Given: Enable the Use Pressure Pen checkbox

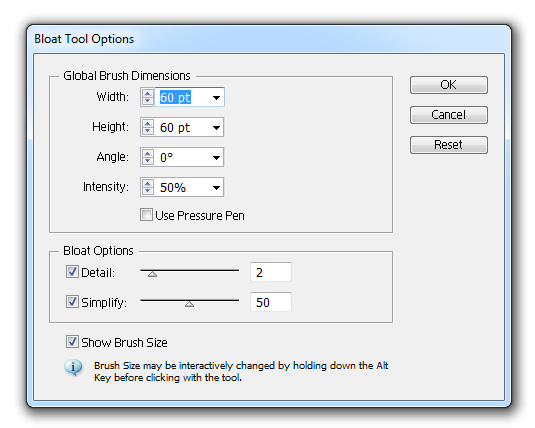Looking at the screenshot, I should point(146,215).
